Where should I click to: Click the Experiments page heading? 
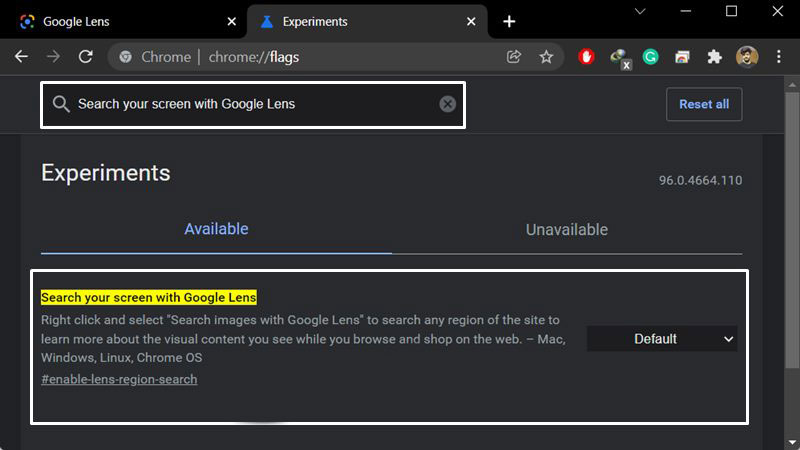106,173
